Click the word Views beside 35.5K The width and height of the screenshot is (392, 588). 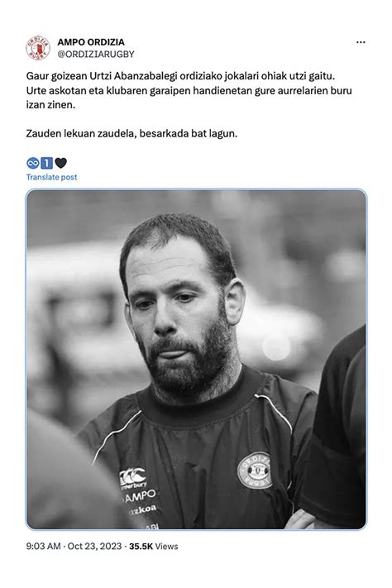click(166, 547)
